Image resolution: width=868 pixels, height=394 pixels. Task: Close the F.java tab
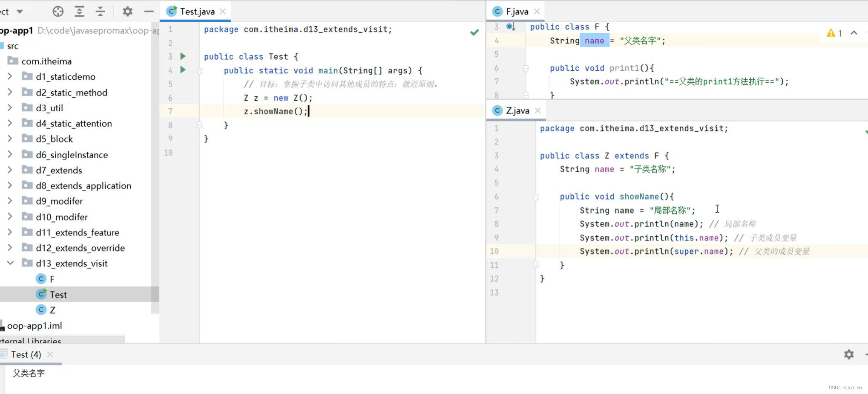point(537,12)
